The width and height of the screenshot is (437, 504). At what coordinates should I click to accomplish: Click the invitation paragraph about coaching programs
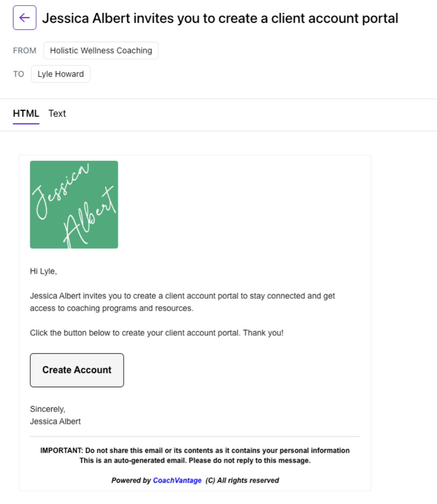pos(183,302)
